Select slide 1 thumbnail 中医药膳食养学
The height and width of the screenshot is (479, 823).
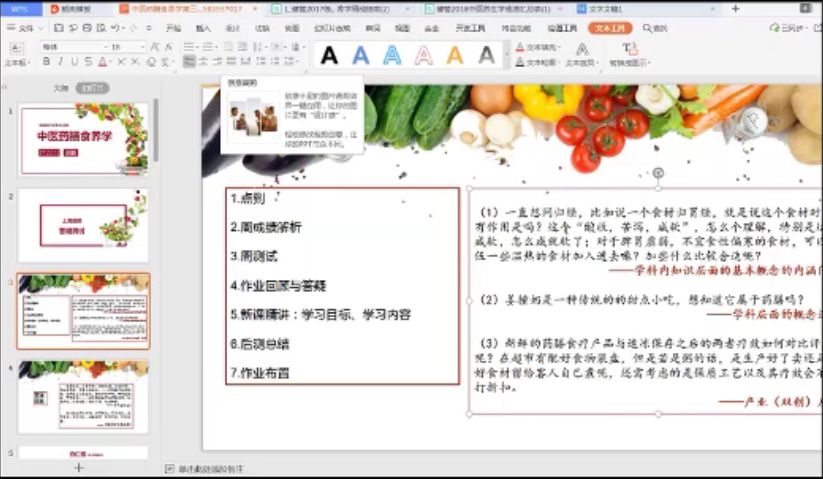tap(83, 139)
